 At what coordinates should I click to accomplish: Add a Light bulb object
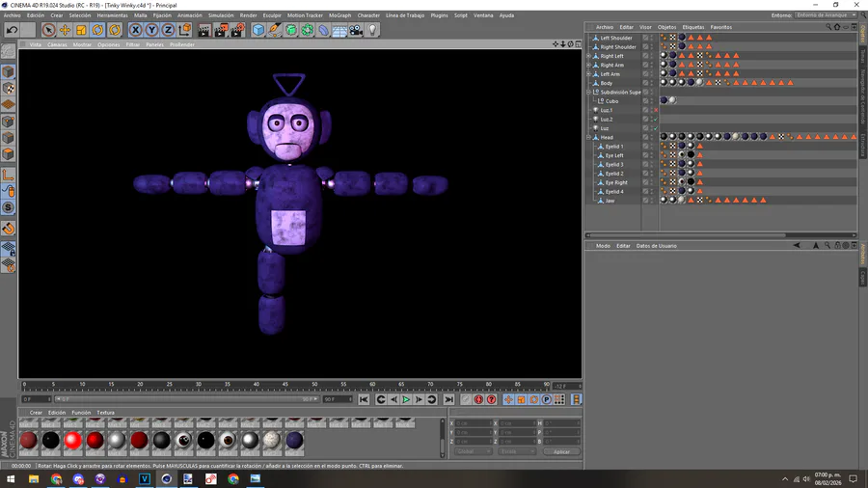(372, 30)
